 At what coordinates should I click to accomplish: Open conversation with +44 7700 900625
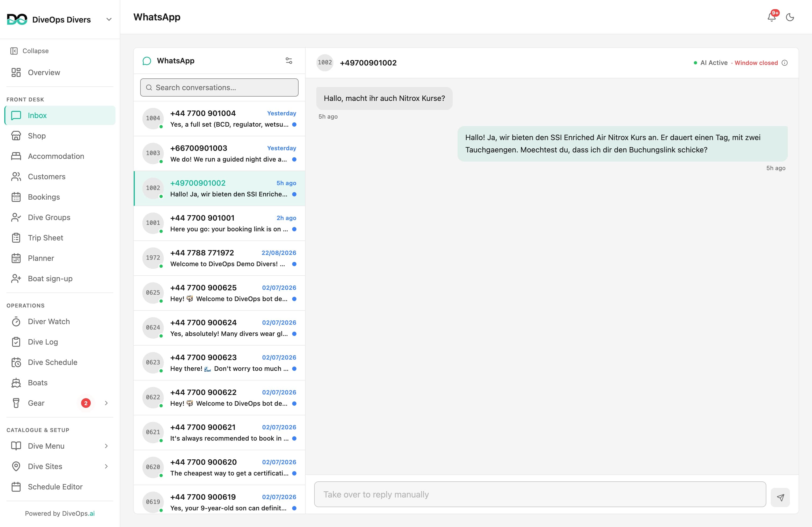pyautogui.click(x=219, y=293)
